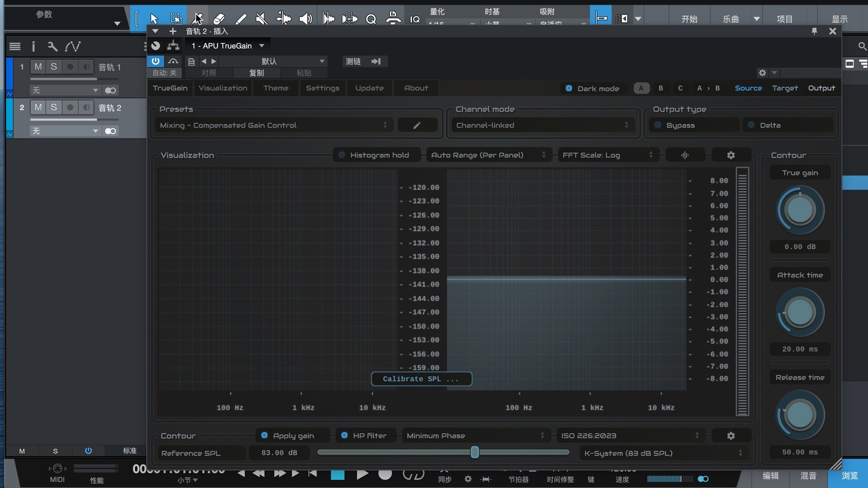The height and width of the screenshot is (488, 868).
Task: Show automation curve icon
Action: (73, 46)
